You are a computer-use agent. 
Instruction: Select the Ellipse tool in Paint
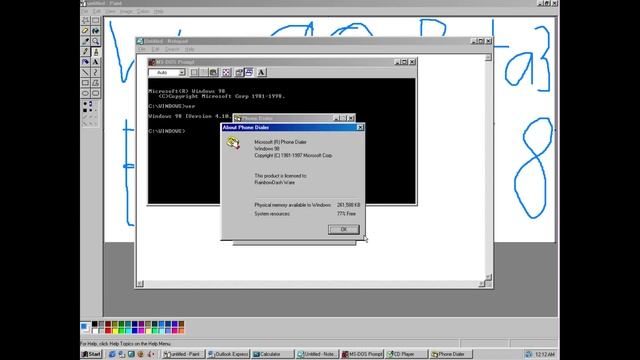[85, 93]
